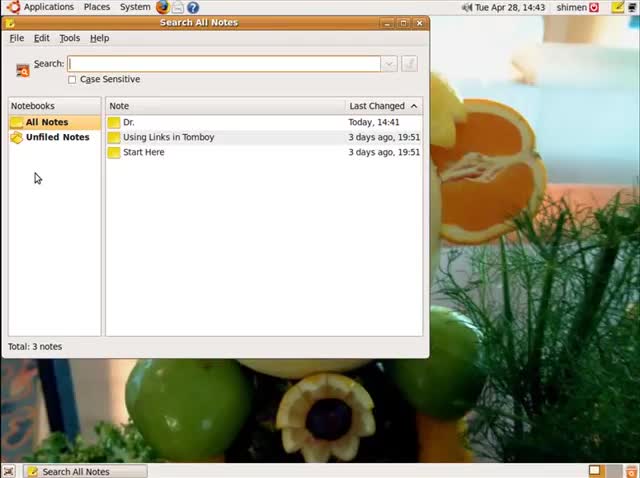The image size is (640, 478).
Task: Open the File menu
Action: tap(17, 38)
